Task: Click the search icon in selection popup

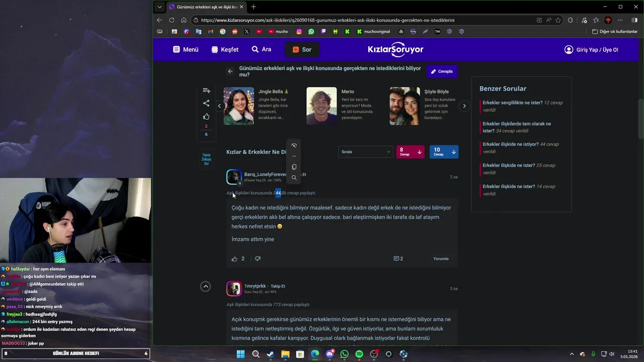Action: point(294,177)
